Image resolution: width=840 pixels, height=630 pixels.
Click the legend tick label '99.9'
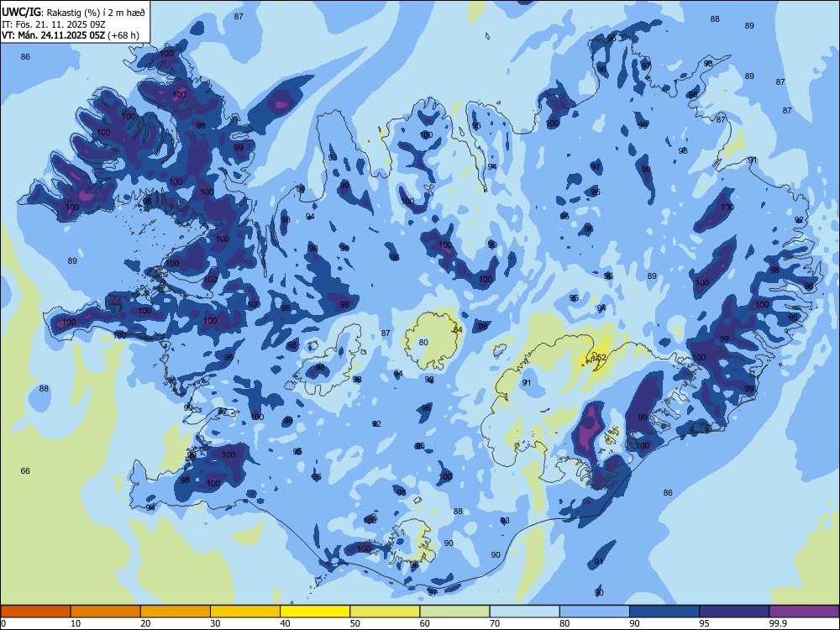tap(778, 623)
